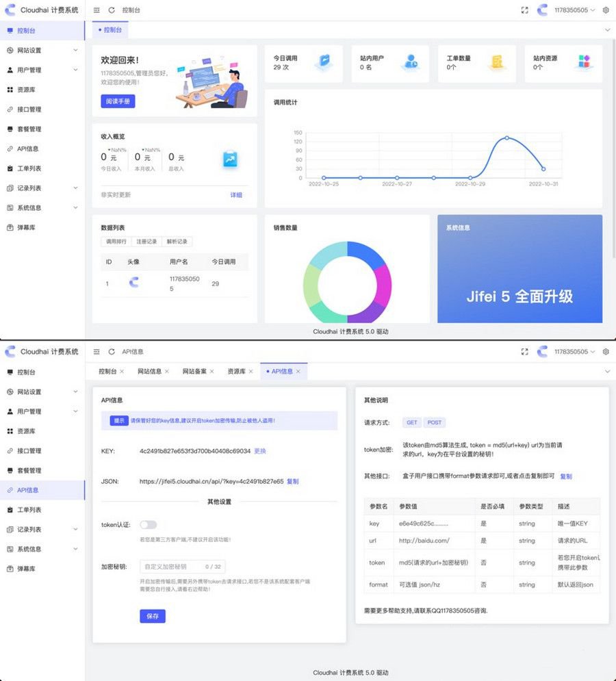The width and height of the screenshot is (616, 681).
Task: Enter fullscreen using the expand icon
Action: coord(524,10)
